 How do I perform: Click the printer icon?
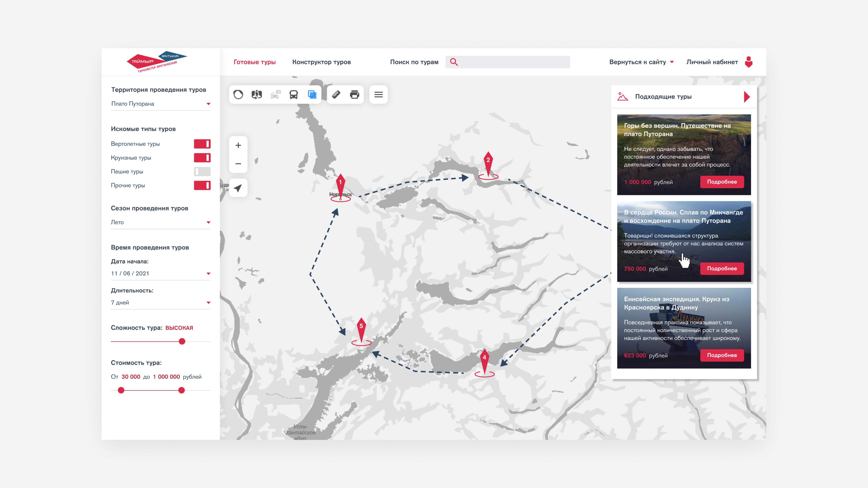(354, 95)
